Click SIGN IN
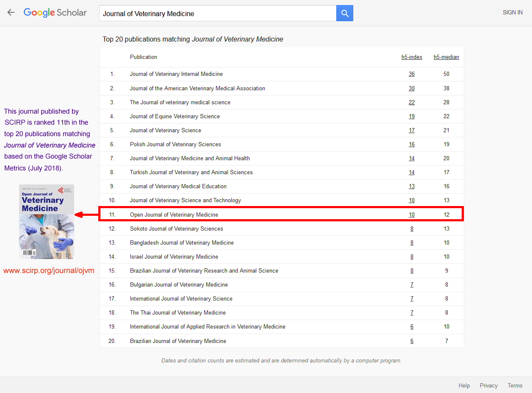Image resolution: width=532 pixels, height=393 pixels. [x=513, y=13]
